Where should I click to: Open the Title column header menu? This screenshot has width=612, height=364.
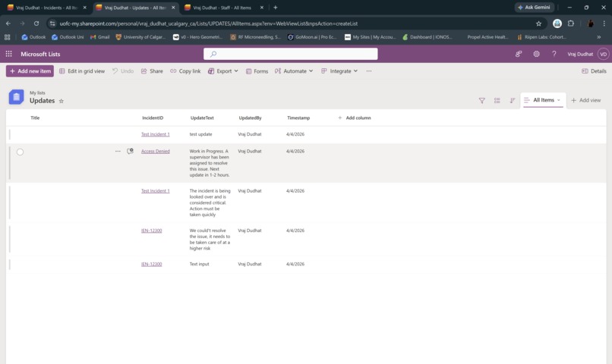(35, 118)
